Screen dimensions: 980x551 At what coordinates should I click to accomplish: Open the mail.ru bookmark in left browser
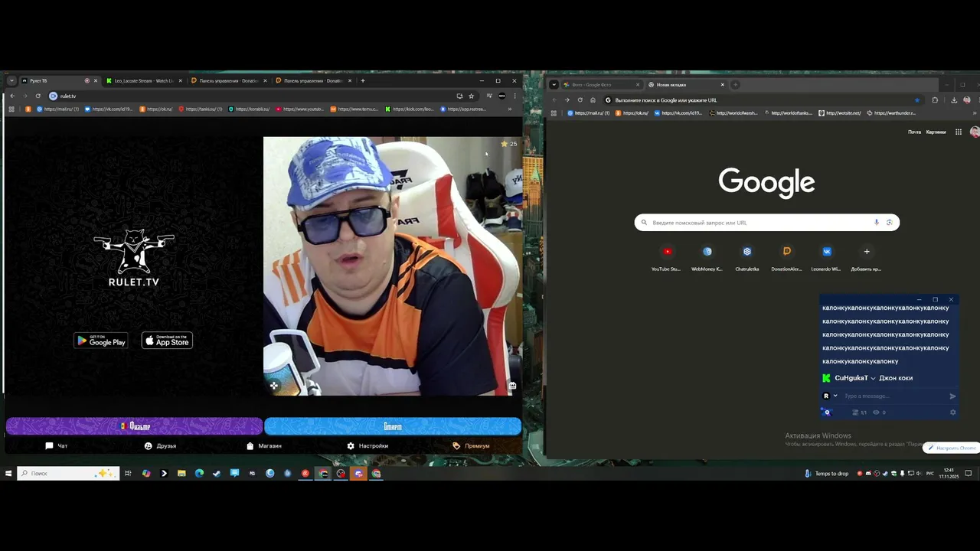(57, 109)
